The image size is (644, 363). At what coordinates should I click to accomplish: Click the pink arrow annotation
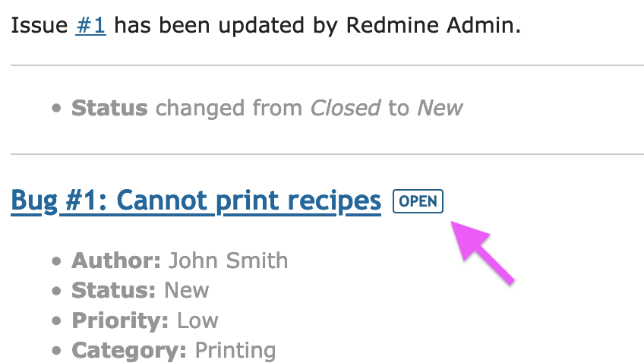[481, 251]
